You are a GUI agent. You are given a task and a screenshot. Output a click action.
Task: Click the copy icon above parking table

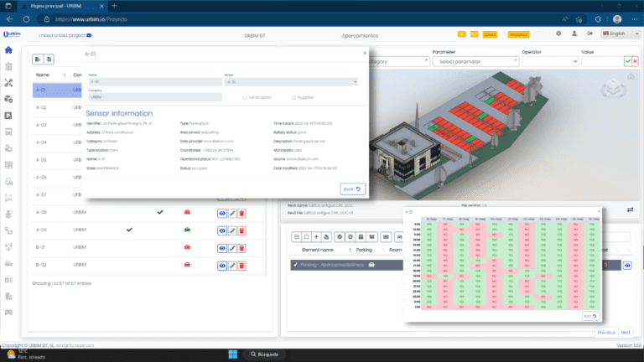click(49, 59)
